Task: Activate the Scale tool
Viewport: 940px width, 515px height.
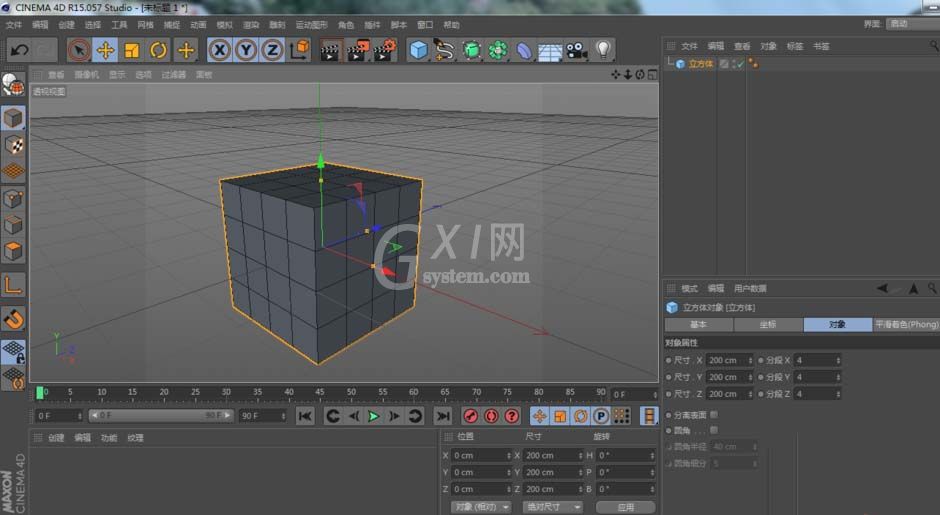Action: (132, 50)
